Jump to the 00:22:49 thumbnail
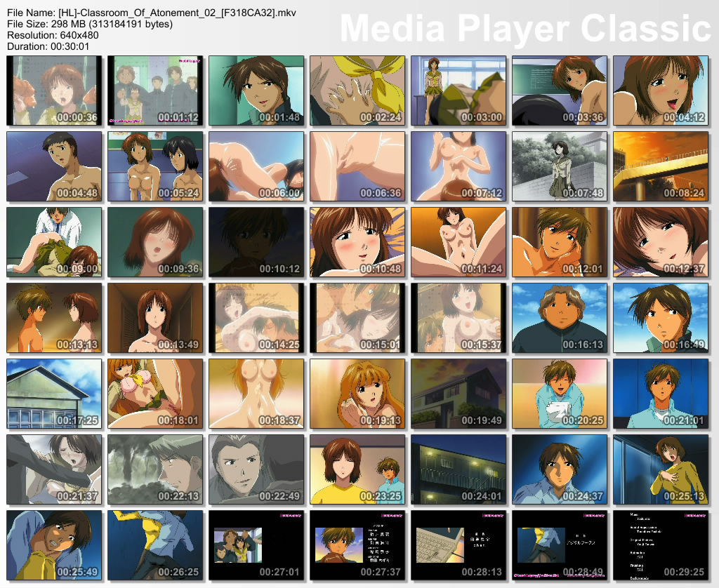Viewport: 719px width, 588px height. point(256,469)
